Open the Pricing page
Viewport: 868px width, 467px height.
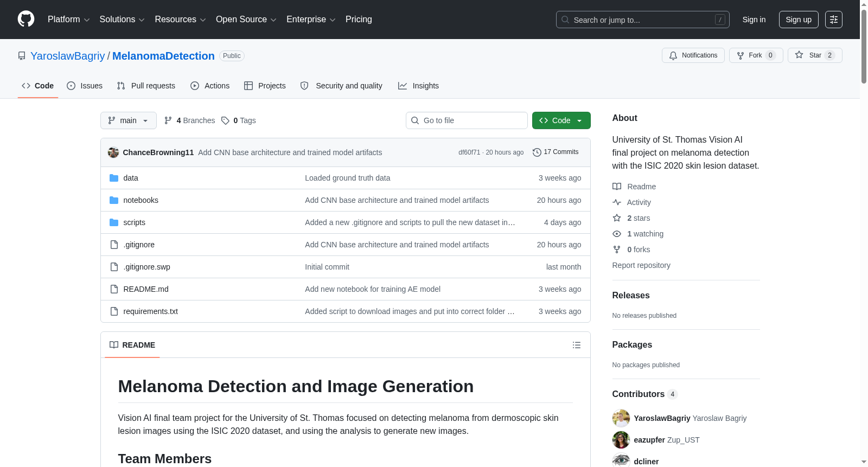(359, 20)
